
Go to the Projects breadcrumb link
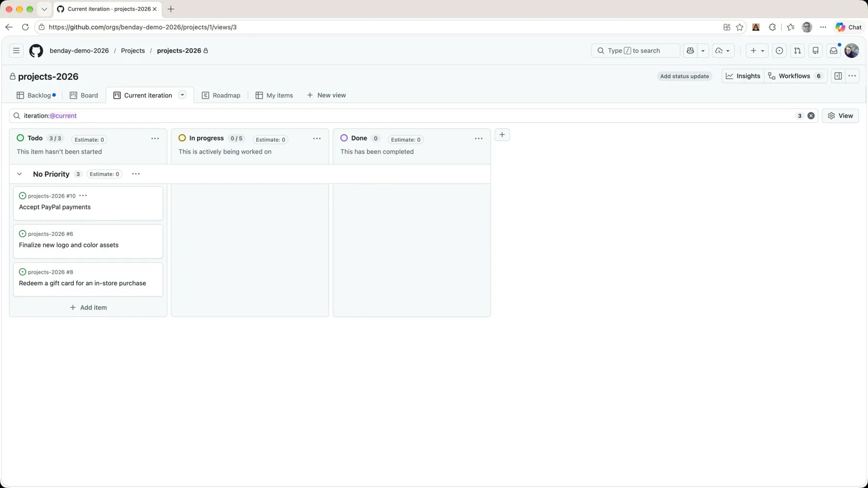133,51
